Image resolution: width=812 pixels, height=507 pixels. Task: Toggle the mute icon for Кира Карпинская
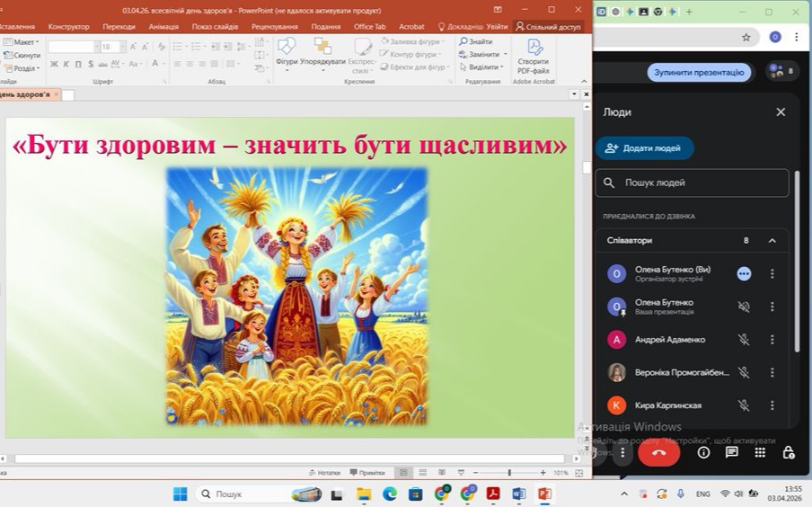(x=744, y=405)
